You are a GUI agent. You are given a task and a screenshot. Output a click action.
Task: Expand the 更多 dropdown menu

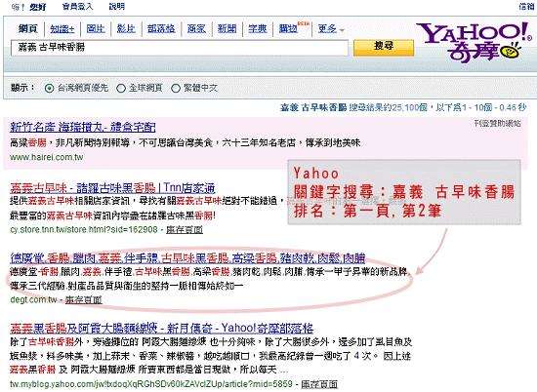click(x=330, y=28)
